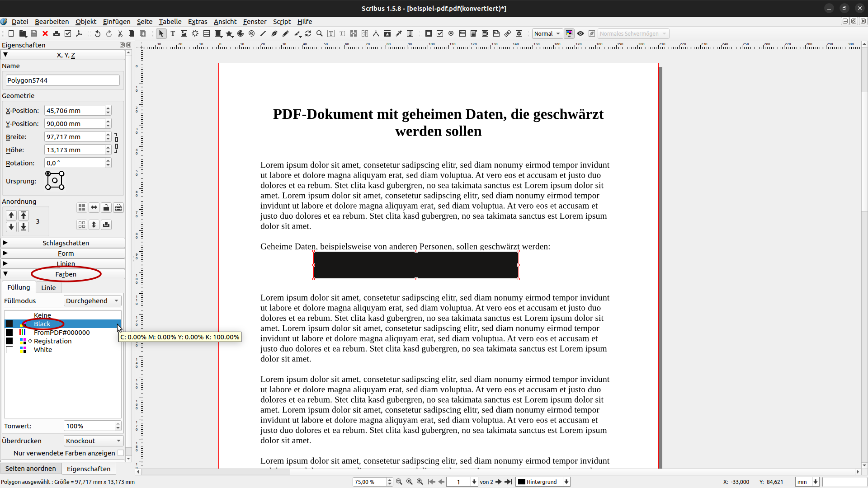Click the export as PDF icon
The height and width of the screenshot is (488, 868).
79,34
